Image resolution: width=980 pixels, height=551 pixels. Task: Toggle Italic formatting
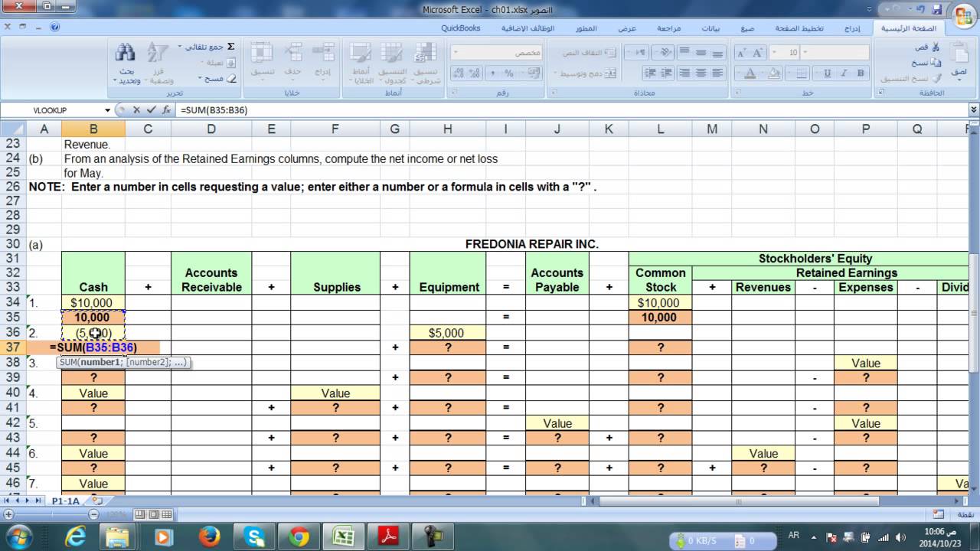(844, 73)
